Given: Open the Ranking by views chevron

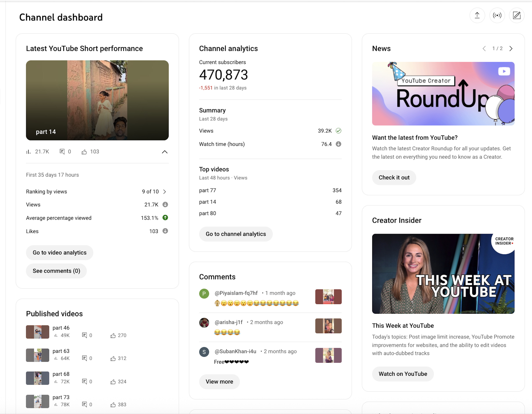Looking at the screenshot, I should pos(165,191).
